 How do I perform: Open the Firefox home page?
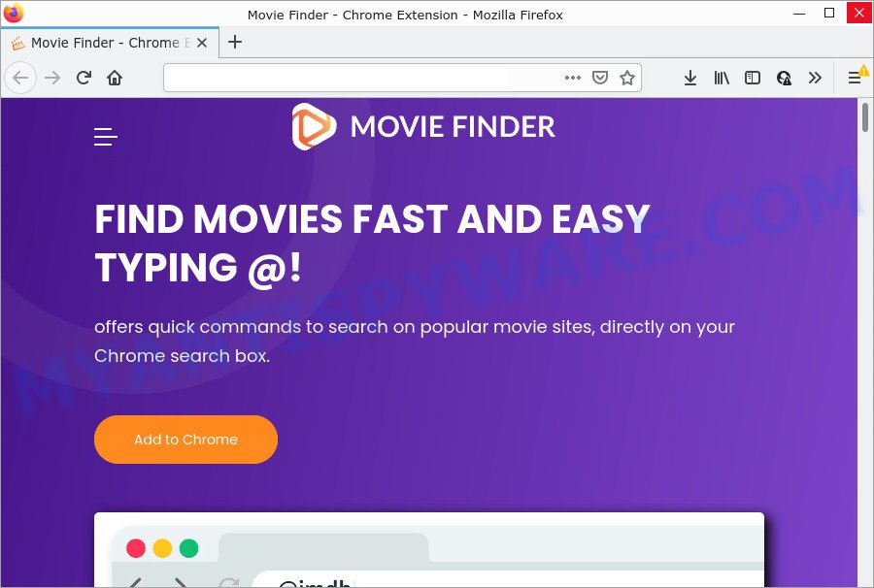pyautogui.click(x=115, y=78)
